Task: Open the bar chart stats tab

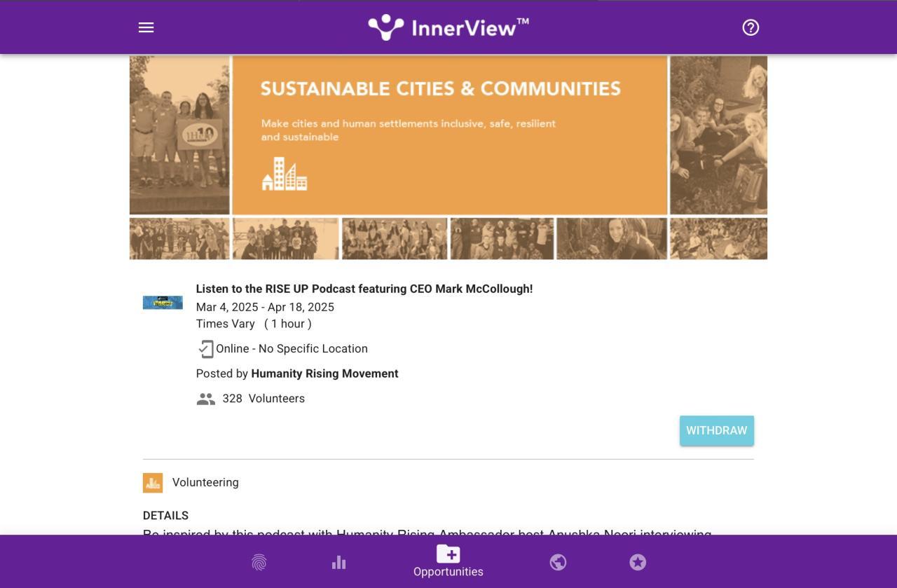Action: 339,562
